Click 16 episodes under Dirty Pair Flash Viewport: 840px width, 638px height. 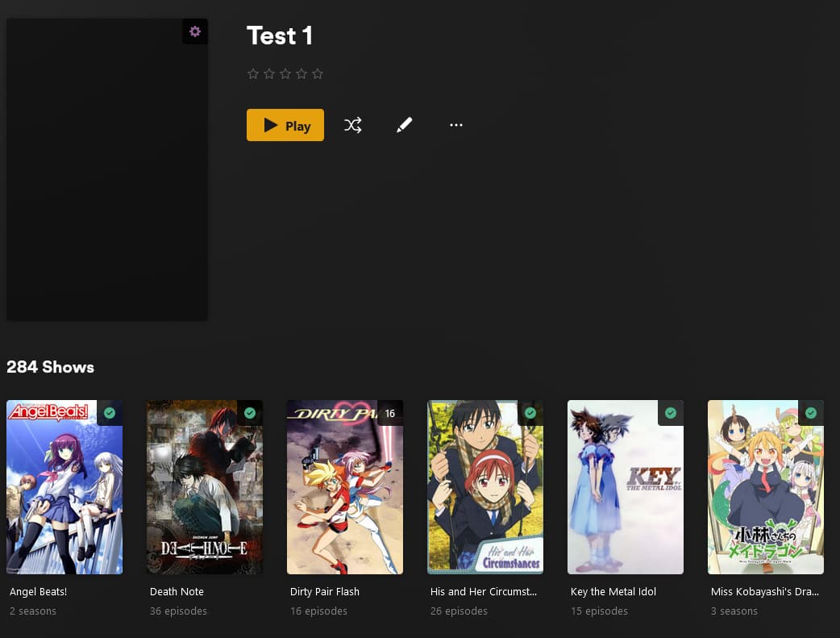pyautogui.click(x=318, y=611)
